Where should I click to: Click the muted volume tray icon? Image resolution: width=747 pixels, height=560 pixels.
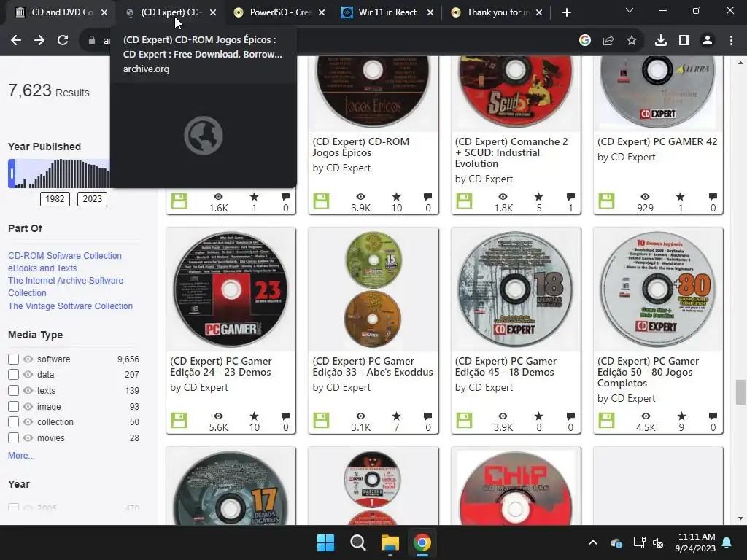[659, 542]
